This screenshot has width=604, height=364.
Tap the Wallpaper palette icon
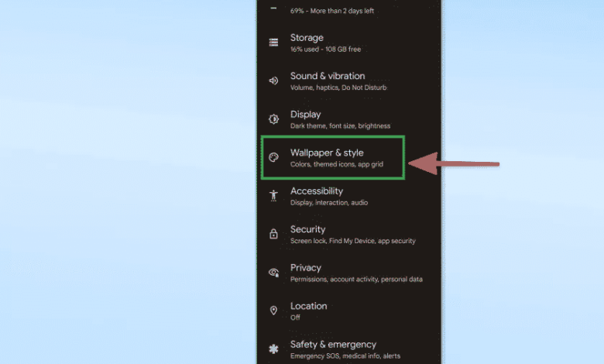coord(273,157)
